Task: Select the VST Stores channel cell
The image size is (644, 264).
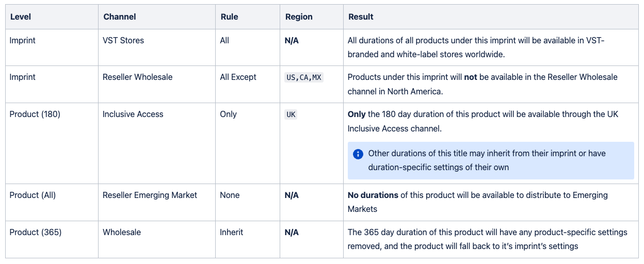Action: [x=157, y=47]
